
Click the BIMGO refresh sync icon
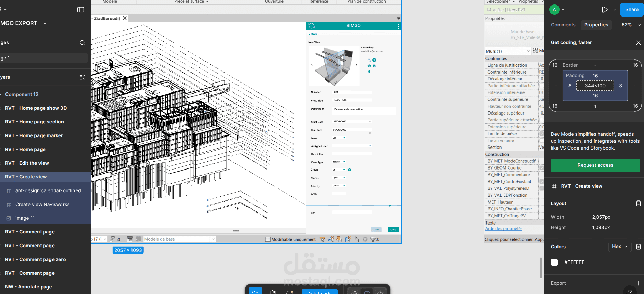point(312,26)
